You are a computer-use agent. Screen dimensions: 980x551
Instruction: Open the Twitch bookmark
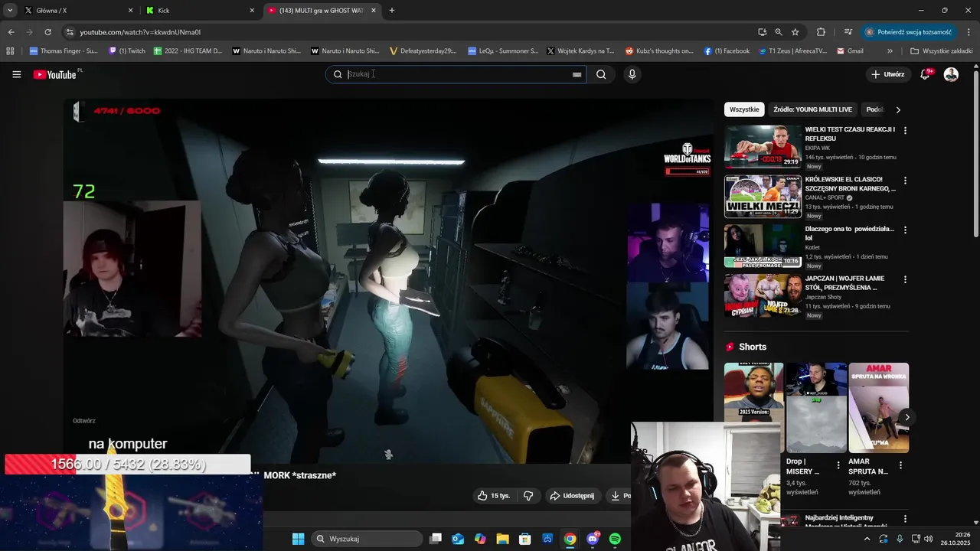[x=127, y=51]
